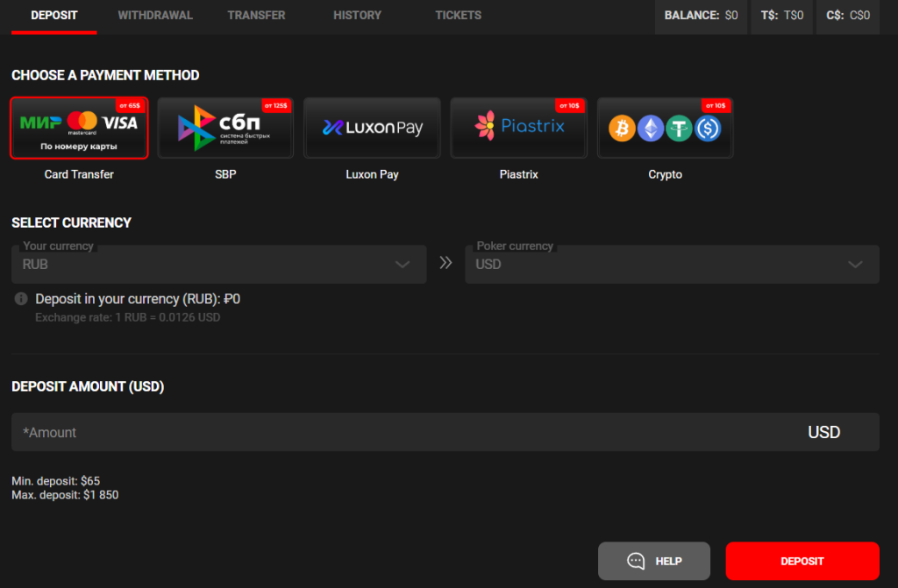Click the T$ balance indicator
The width and height of the screenshot is (898, 588).
click(781, 16)
